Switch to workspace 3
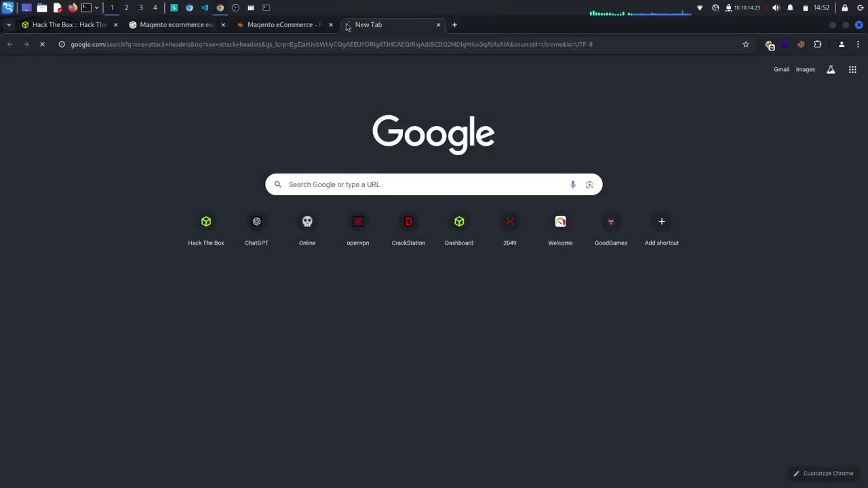Screen dimensions: 868x488 (x=141, y=7)
